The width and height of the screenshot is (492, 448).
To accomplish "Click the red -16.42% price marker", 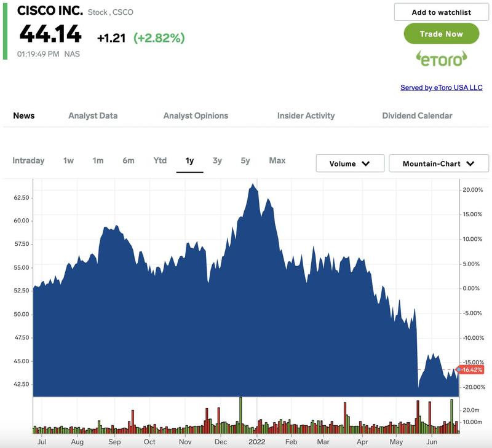I will click(470, 369).
